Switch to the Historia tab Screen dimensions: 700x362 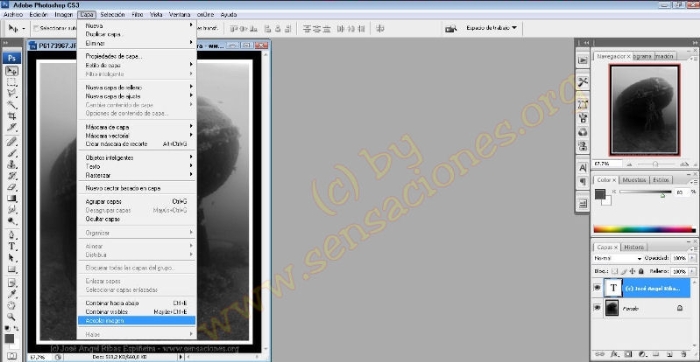coord(633,247)
